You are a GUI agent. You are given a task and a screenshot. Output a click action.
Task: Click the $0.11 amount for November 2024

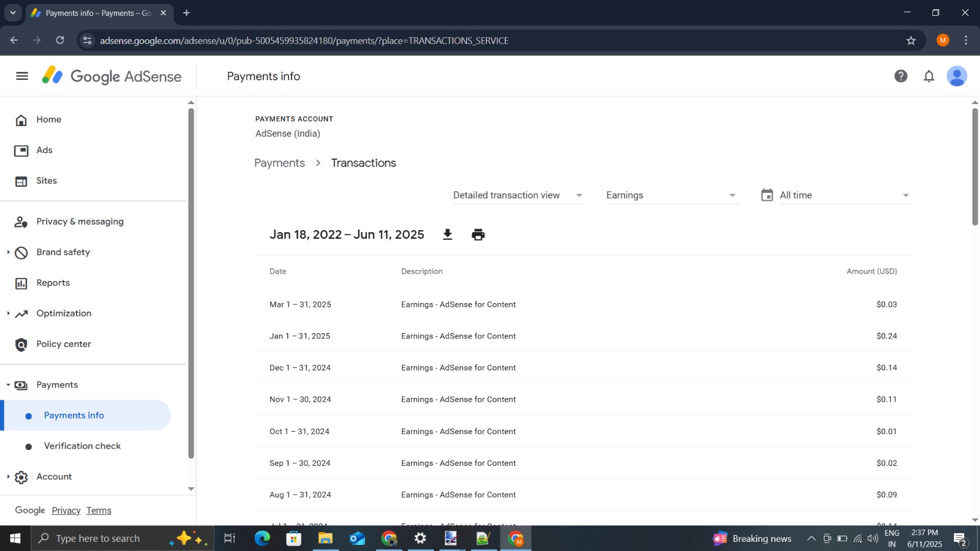886,399
